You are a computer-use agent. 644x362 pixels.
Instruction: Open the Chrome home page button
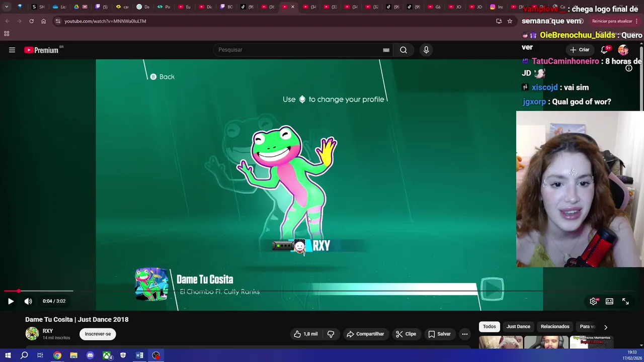[43, 21]
